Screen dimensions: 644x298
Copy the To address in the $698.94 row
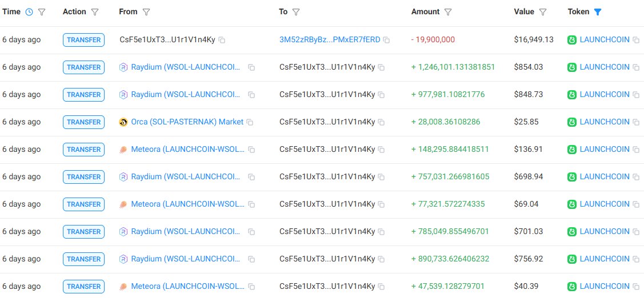[x=381, y=177]
